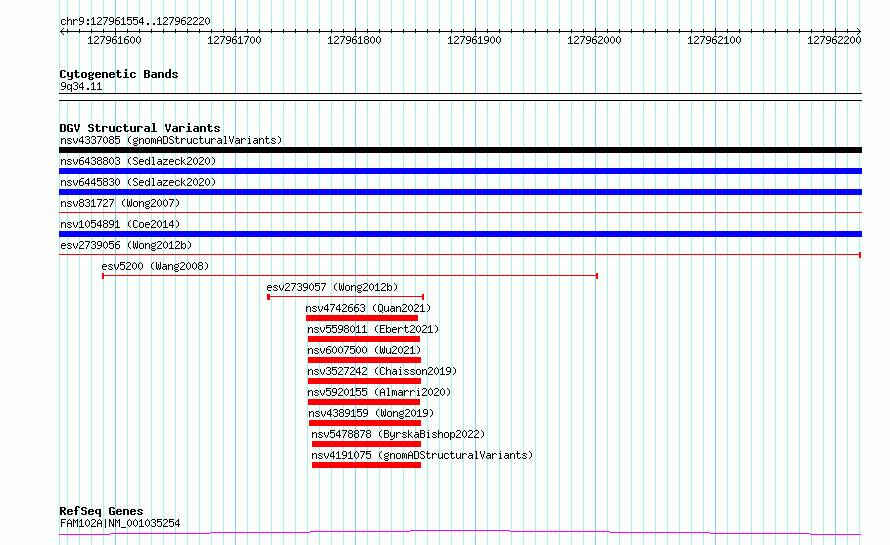Viewport: 890px width, 545px height.
Task: Click ruler position 127961600
Action: pos(114,40)
